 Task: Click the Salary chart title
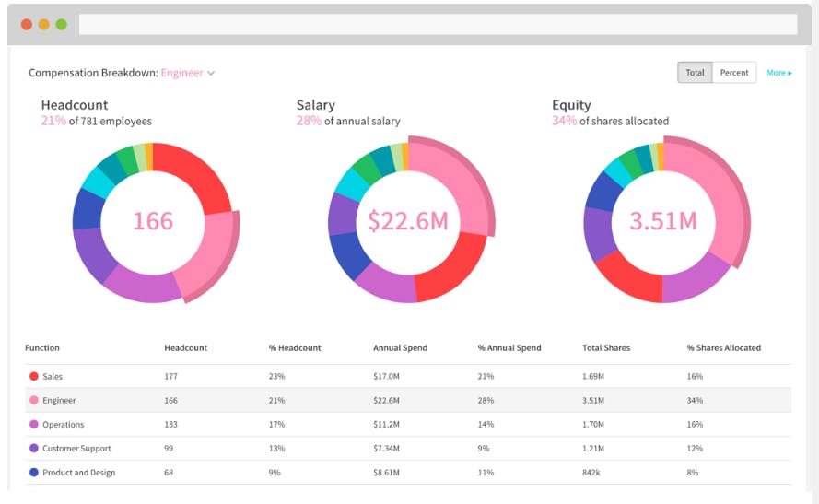[x=315, y=105]
